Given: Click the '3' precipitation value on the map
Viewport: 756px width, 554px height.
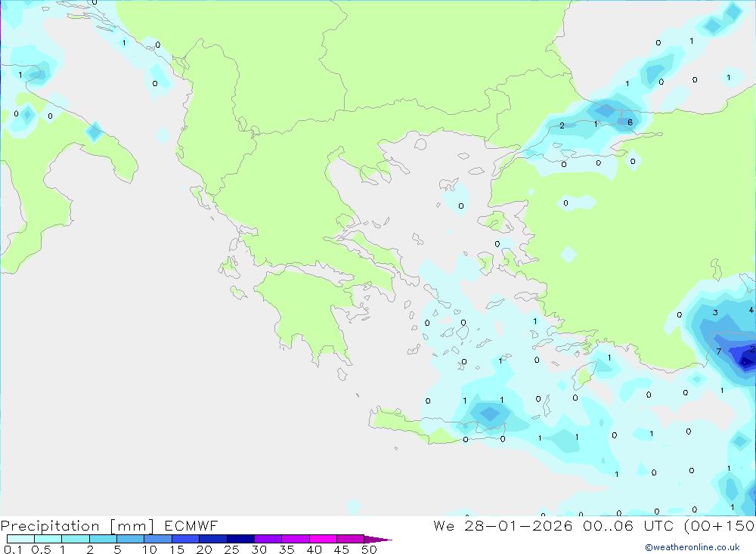Looking at the screenshot, I should [715, 312].
